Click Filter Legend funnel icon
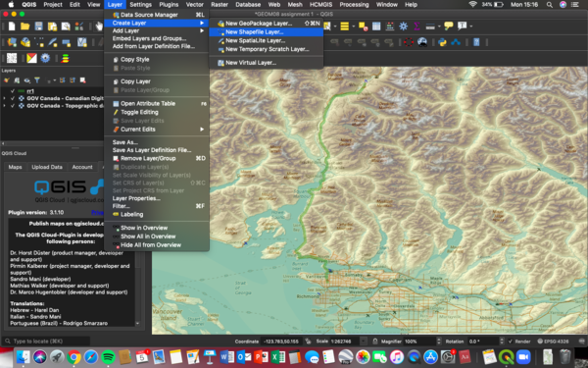This screenshot has height=368, width=588. tap(37, 80)
